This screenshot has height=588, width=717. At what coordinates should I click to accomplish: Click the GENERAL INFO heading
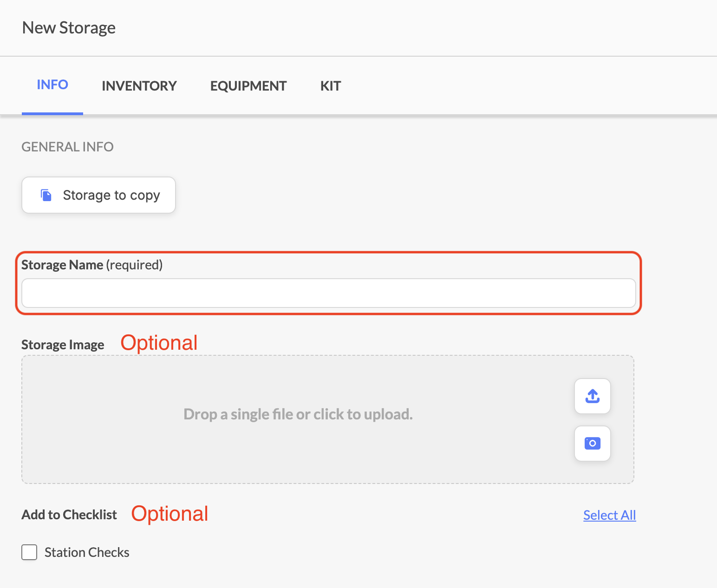(x=68, y=147)
